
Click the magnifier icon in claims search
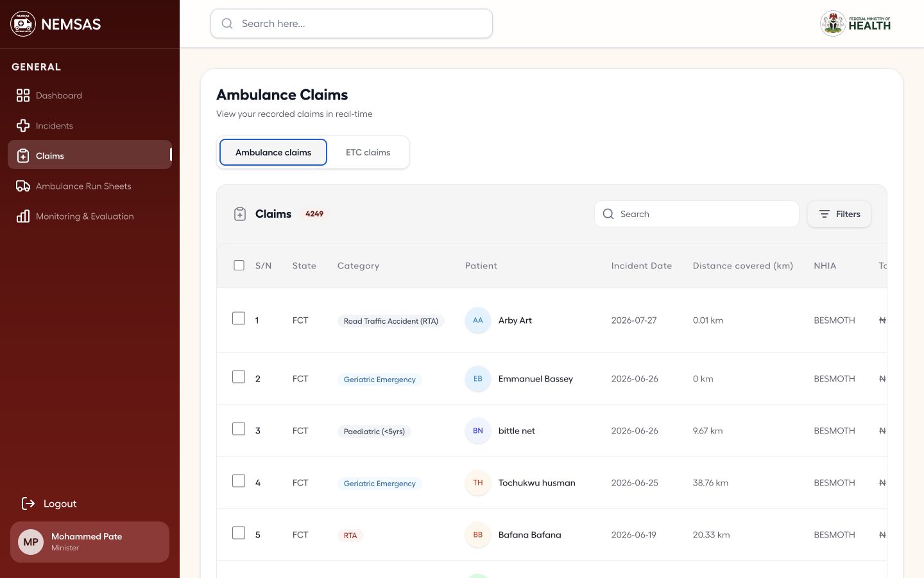[608, 214]
